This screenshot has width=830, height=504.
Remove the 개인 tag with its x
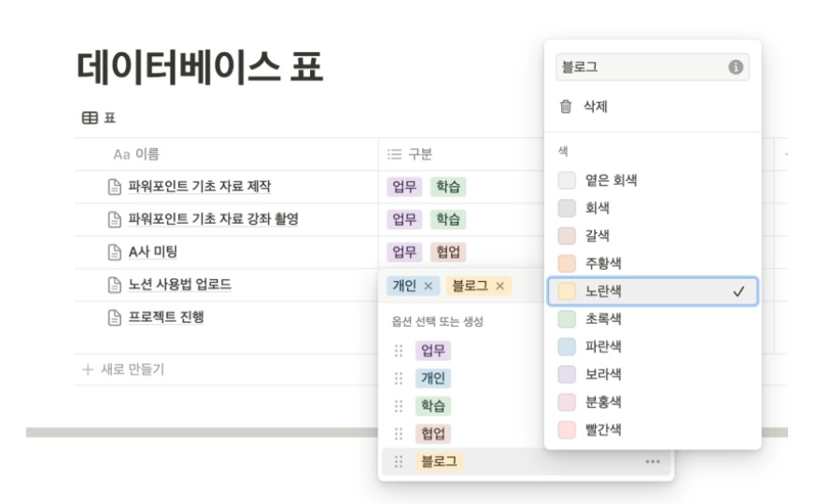[429, 286]
